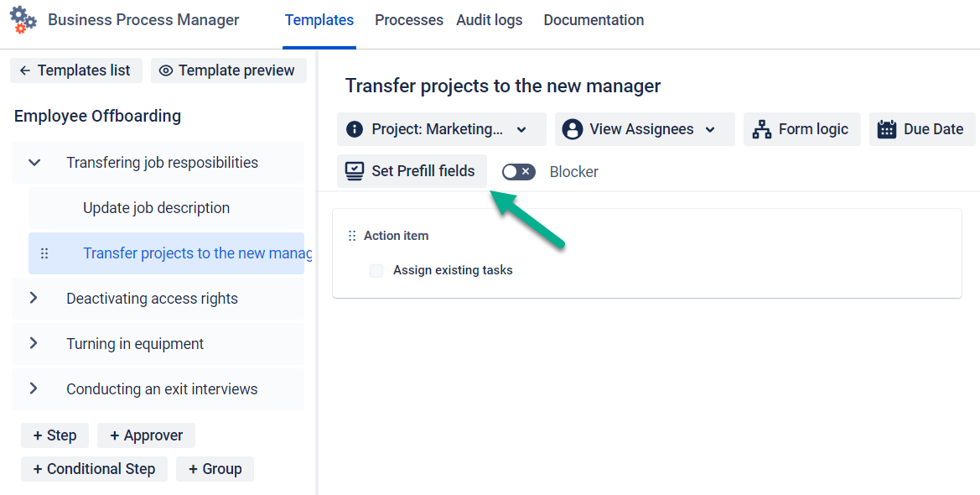Open the Audit logs tab
The image size is (980, 495).
[x=489, y=20]
